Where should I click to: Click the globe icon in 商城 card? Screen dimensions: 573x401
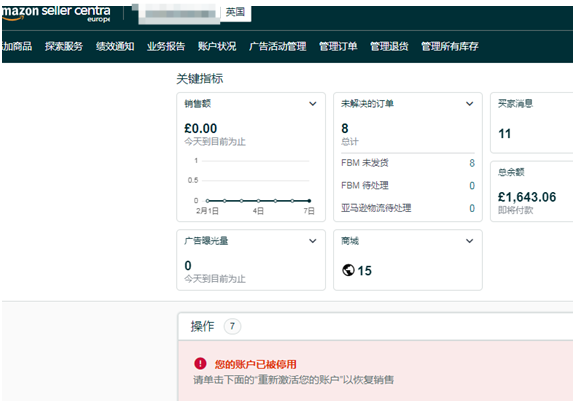pyautogui.click(x=348, y=271)
